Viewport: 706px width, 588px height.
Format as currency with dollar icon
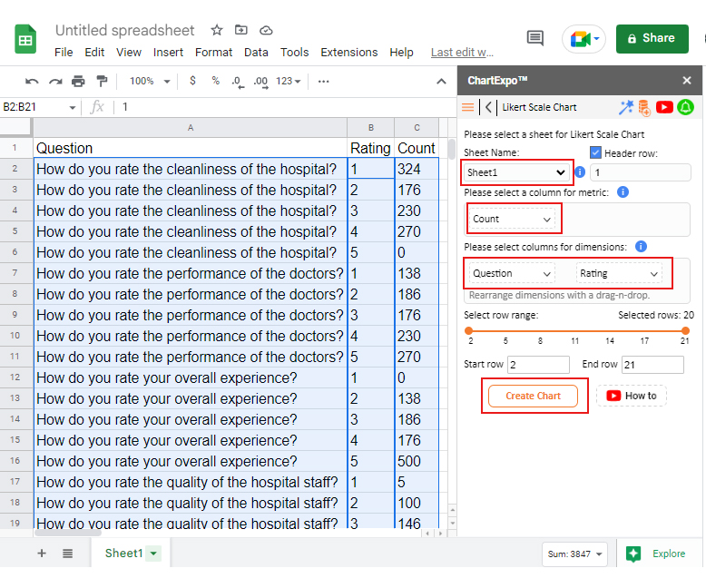coord(192,81)
